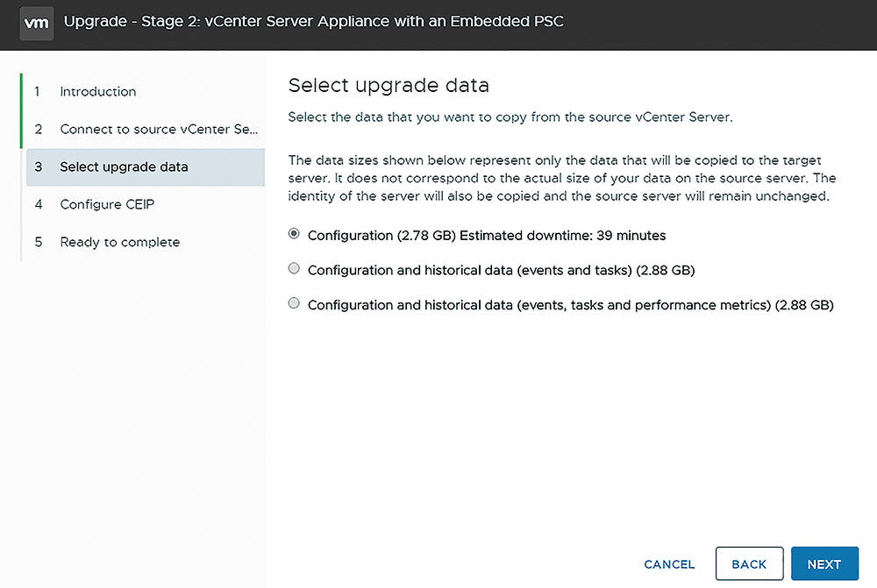Click the data sizes description paragraph
The width and height of the screenshot is (877, 588).
click(x=561, y=178)
